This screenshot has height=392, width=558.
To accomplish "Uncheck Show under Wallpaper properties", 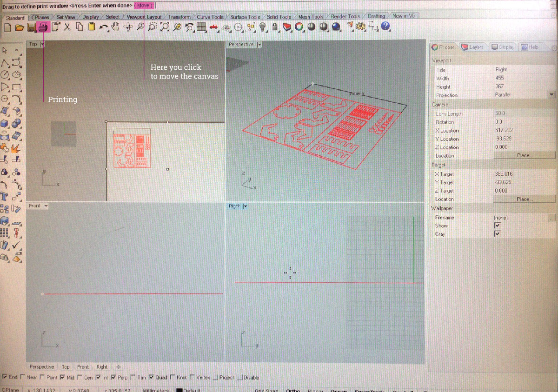I will coord(497,226).
